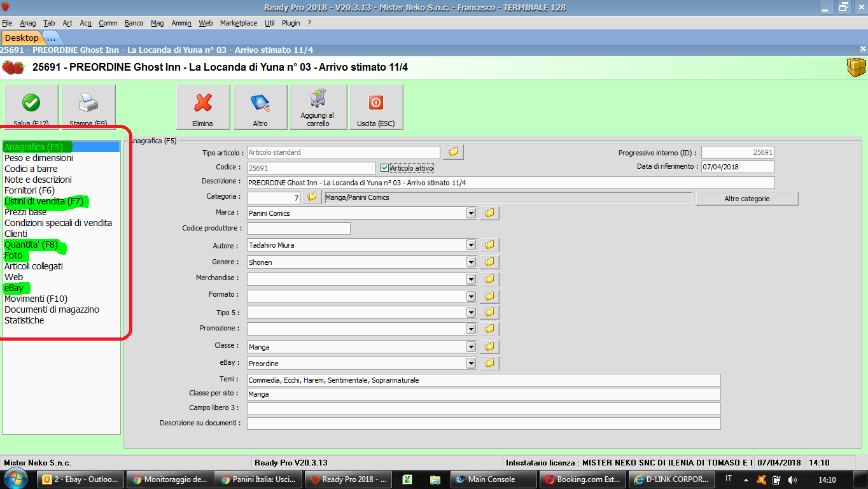Exit the form with Uscita (ESC)

click(x=376, y=108)
